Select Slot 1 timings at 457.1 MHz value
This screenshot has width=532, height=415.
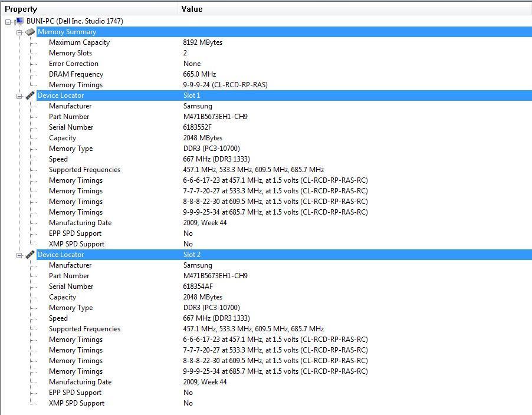point(275,180)
